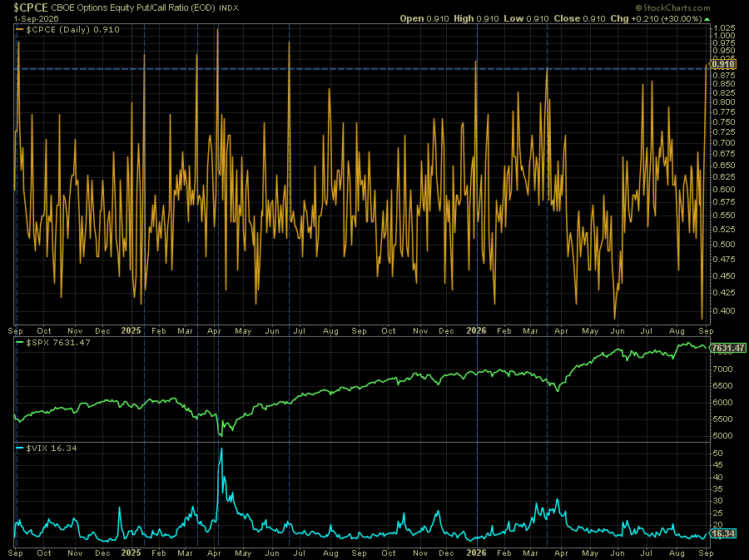The width and height of the screenshot is (749, 560).
Task: Click the 25 VIX axis label
Action: [x=718, y=513]
